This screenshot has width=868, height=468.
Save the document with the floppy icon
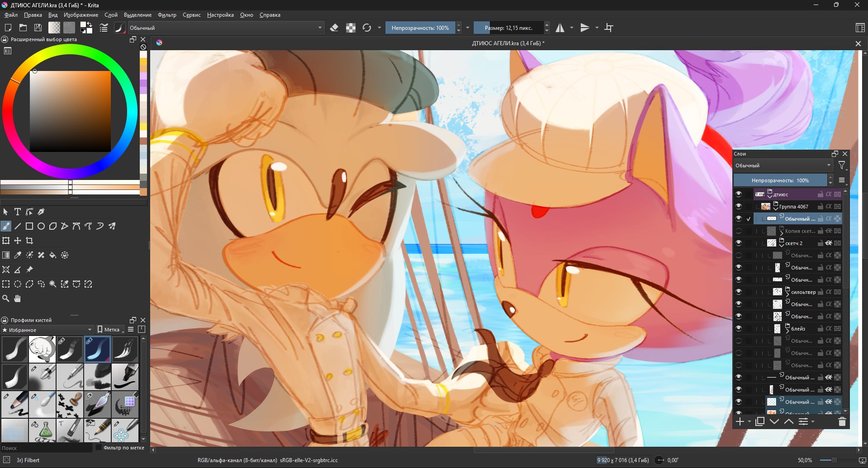(x=38, y=28)
